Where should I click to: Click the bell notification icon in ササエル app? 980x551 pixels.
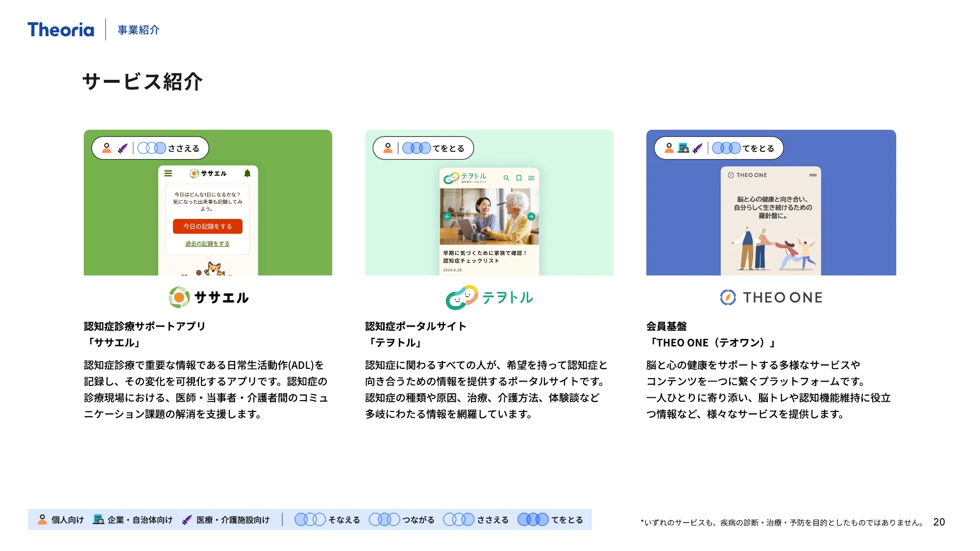coord(247,173)
